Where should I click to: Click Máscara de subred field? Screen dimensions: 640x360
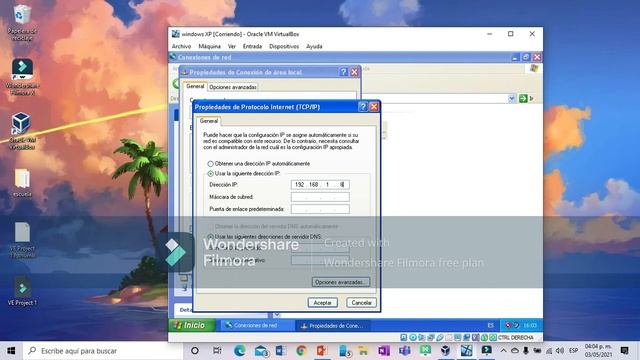pyautogui.click(x=320, y=197)
